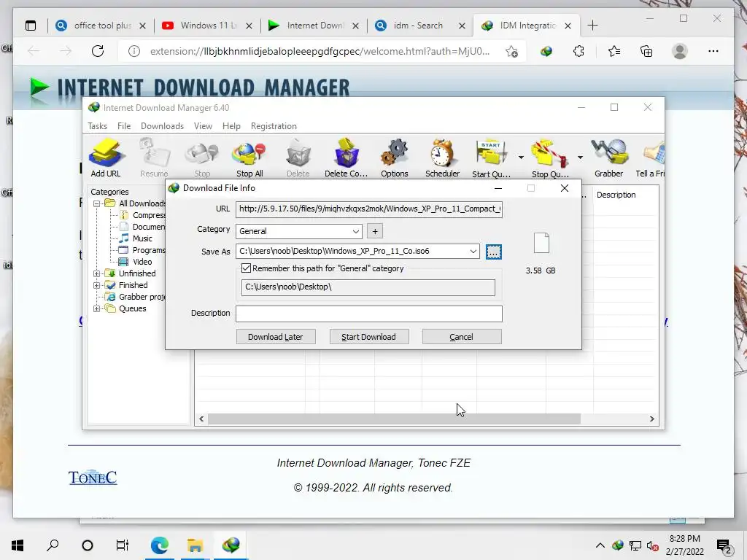This screenshot has width=747, height=560.
Task: Open the View menu
Action: (203, 126)
